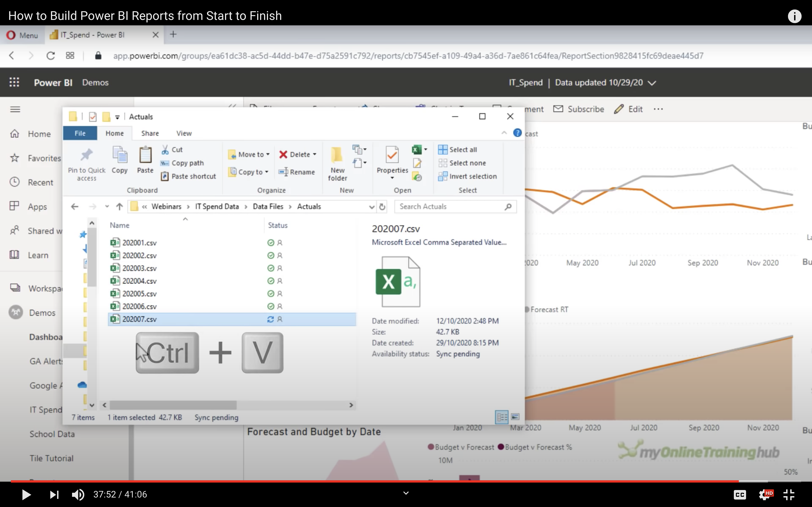Switch to the View ribbon tab

[x=184, y=134]
